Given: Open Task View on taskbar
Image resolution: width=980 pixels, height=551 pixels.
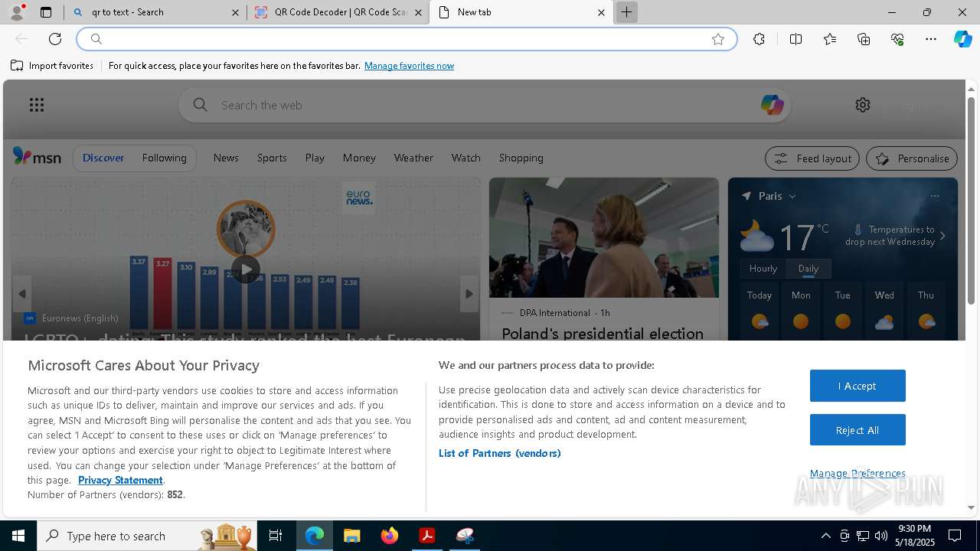Looking at the screenshot, I should coord(276,536).
